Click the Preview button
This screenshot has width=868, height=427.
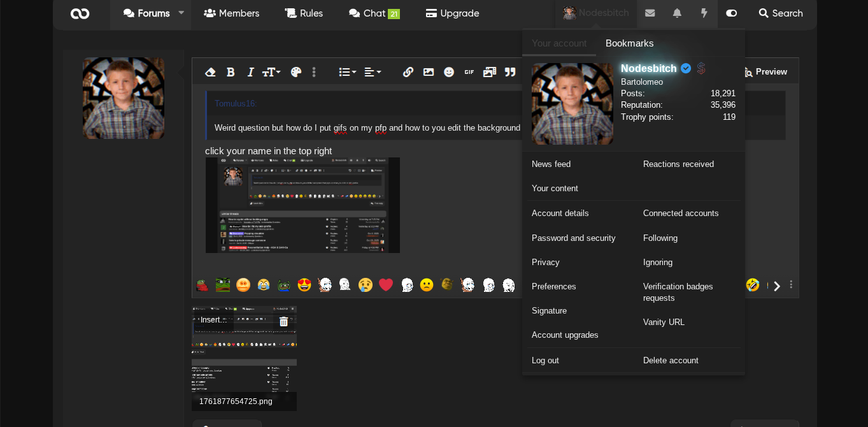point(765,72)
